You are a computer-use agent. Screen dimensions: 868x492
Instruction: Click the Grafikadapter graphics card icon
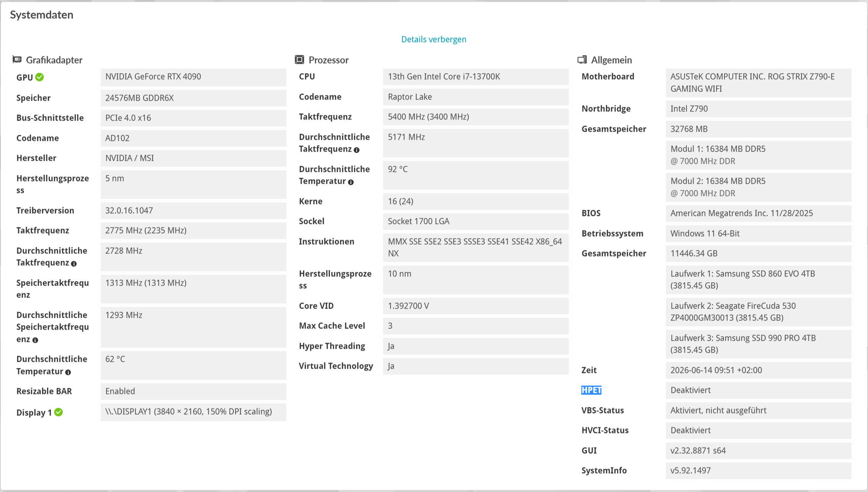click(x=17, y=59)
